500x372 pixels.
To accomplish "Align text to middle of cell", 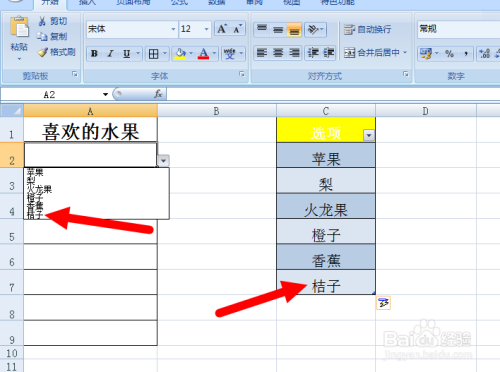I will pyautogui.click(x=278, y=29).
